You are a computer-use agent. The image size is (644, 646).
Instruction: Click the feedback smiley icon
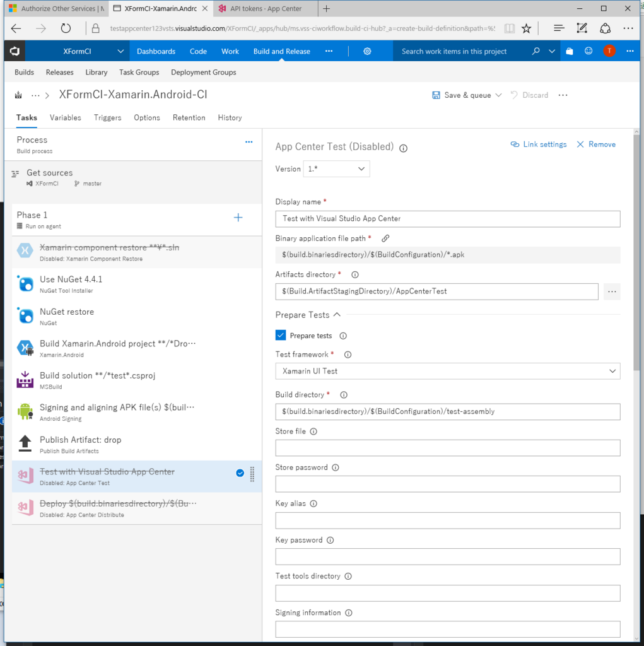(x=588, y=51)
